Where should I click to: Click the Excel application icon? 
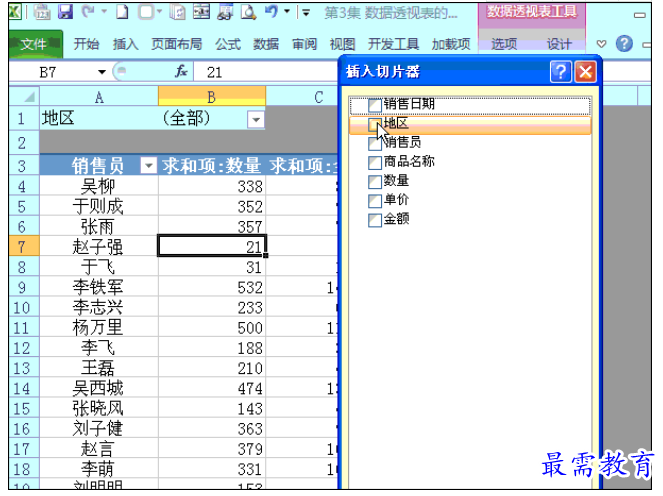click(x=15, y=12)
